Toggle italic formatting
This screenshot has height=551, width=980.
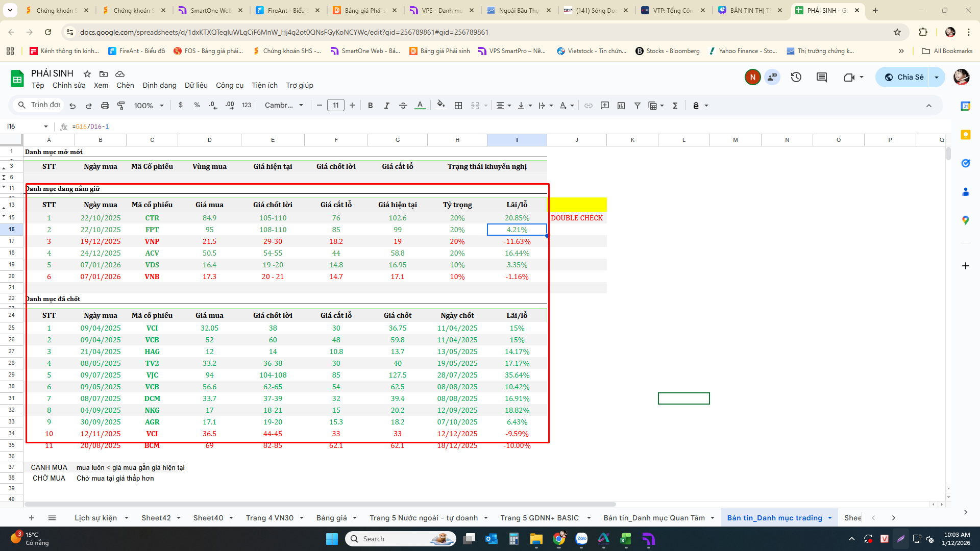387,106
